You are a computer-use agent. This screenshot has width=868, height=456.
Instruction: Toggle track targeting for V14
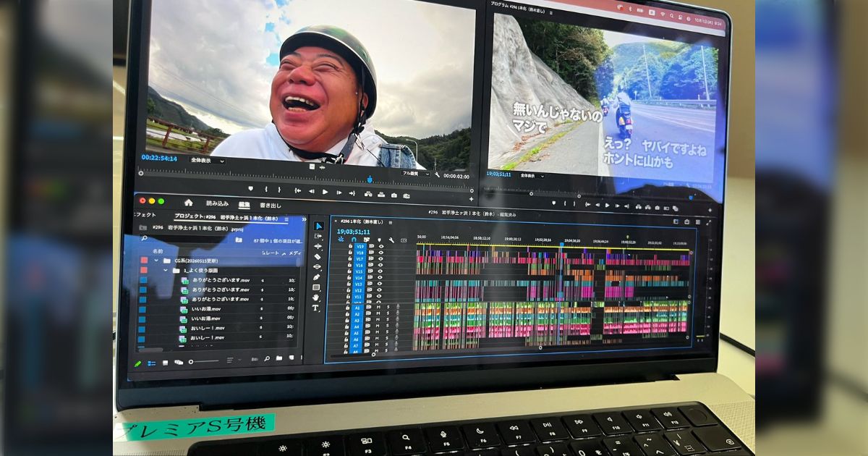[x=358, y=278]
